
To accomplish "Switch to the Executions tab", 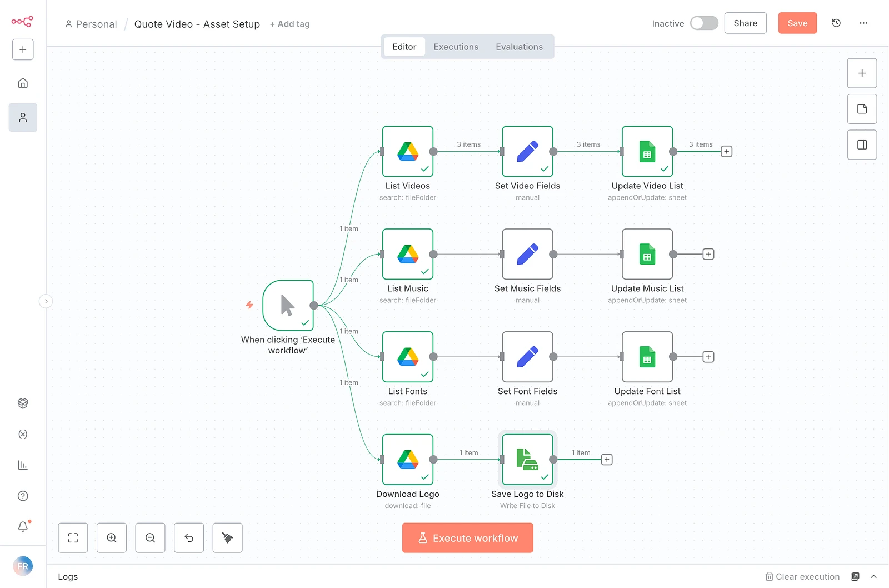I will coord(456,47).
